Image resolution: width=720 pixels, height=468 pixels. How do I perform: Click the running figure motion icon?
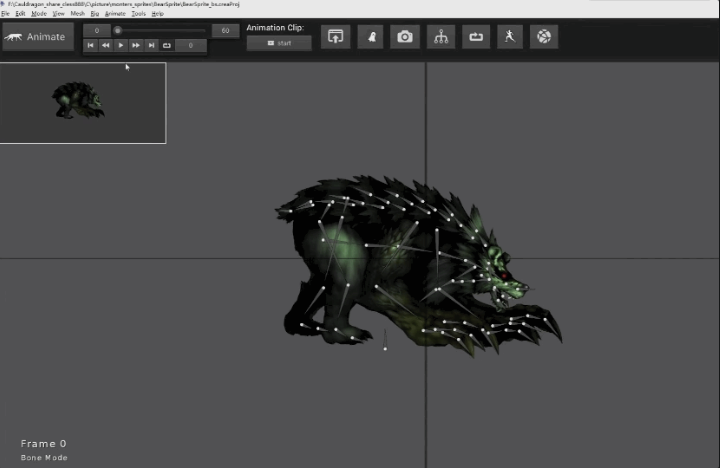(510, 36)
